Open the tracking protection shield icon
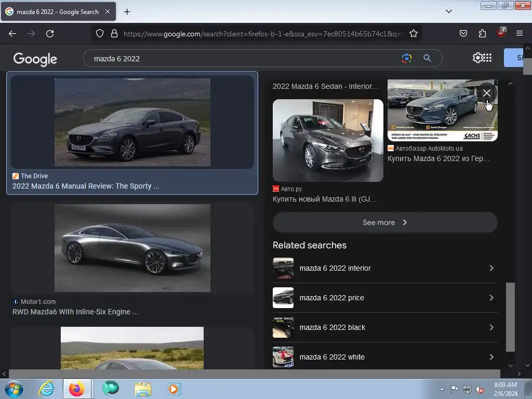 click(99, 33)
